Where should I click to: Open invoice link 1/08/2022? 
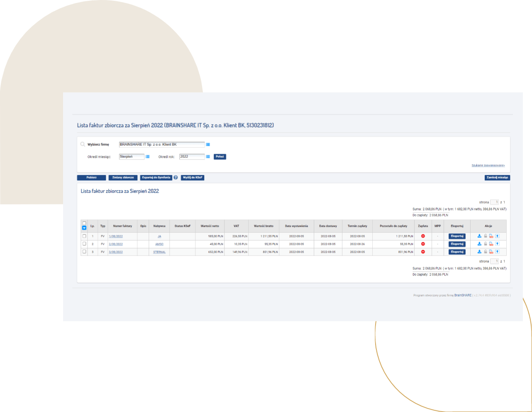pos(116,236)
